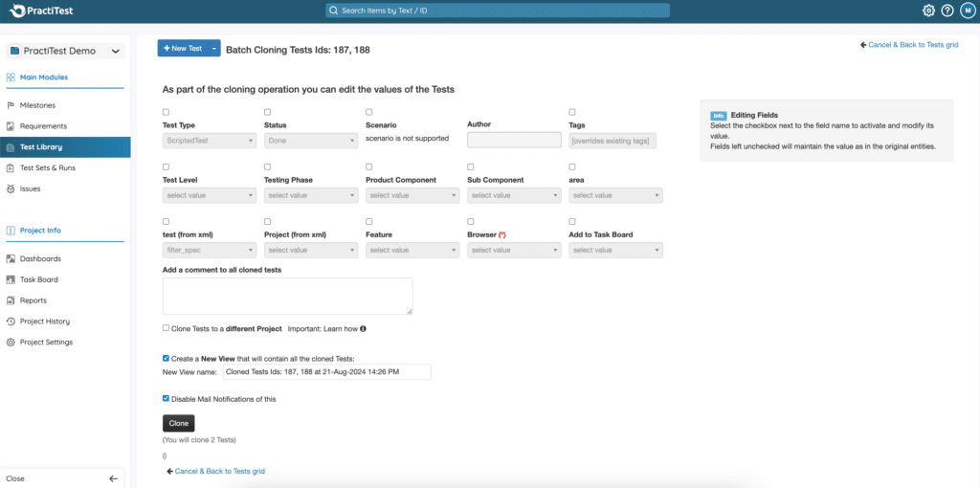Screen dimensions: 980x488
Task: Click top Cancel & Back to Tests grid link
Action: (909, 45)
